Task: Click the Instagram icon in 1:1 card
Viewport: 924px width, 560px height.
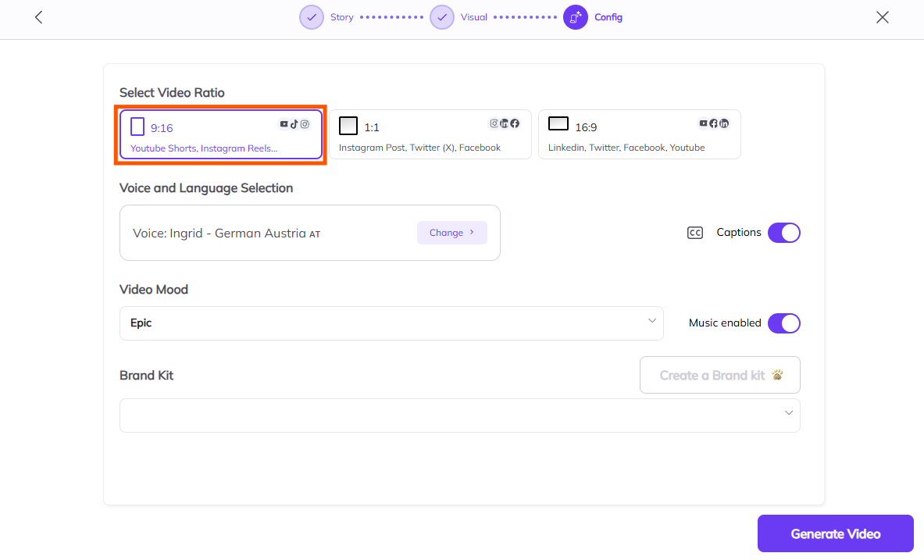Action: click(494, 123)
